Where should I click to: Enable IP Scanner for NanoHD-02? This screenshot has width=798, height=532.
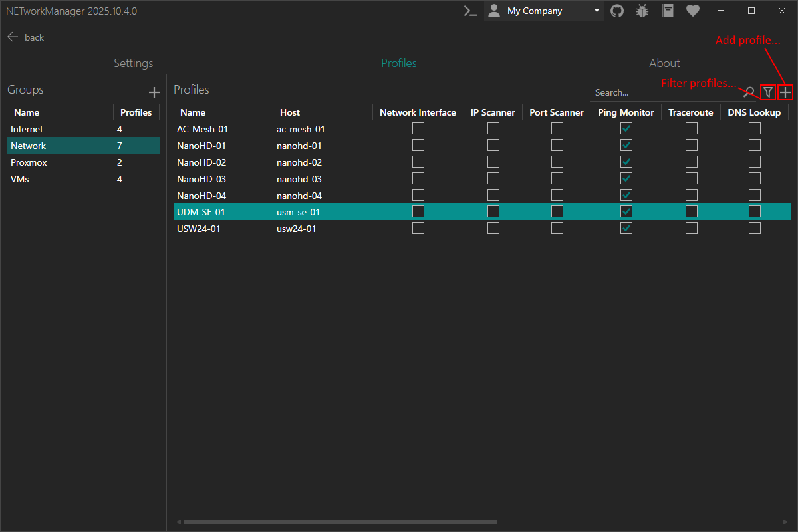[493, 162]
